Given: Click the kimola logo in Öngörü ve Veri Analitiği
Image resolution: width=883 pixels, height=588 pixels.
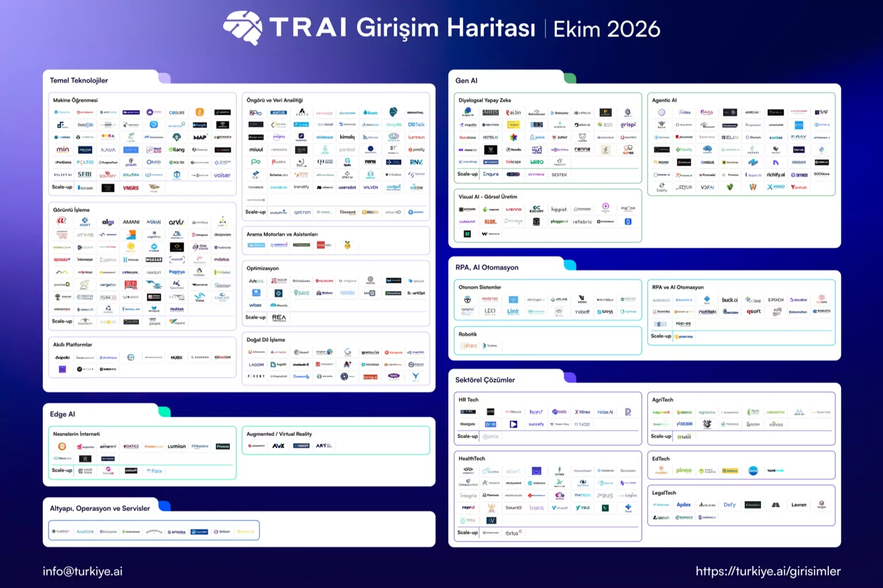Looking at the screenshot, I should [347, 137].
